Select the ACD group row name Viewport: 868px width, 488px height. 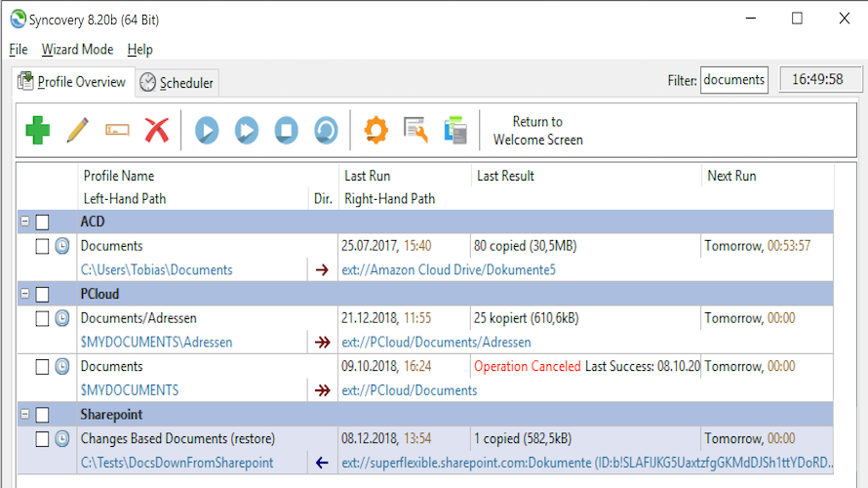point(93,222)
